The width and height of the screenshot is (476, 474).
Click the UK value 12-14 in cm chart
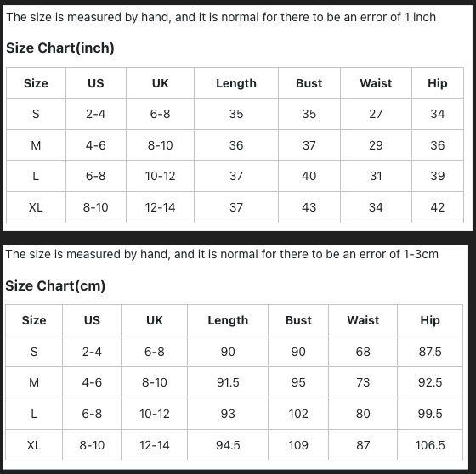coord(155,445)
